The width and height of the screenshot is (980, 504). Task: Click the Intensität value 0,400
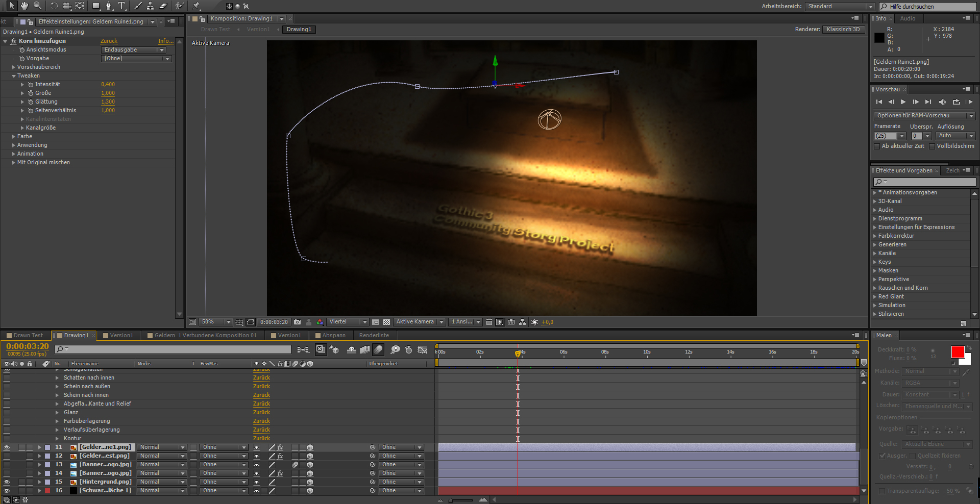point(108,85)
